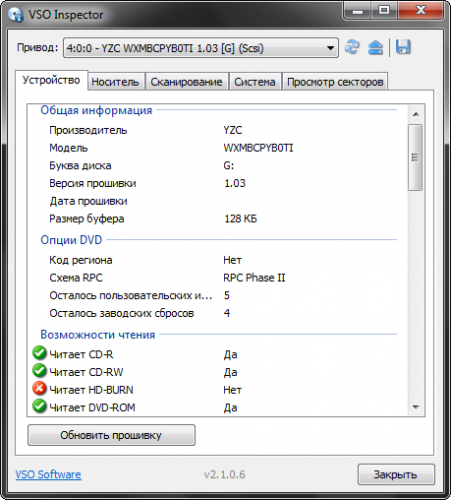
Task: Open the Привод drive selection dropdown
Action: tap(201, 48)
